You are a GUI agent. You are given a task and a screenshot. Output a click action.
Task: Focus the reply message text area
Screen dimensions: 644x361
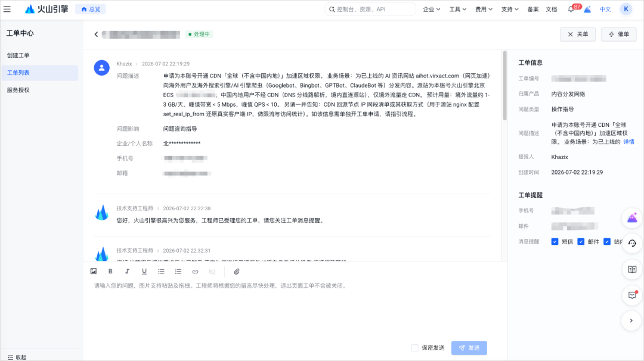(292, 310)
